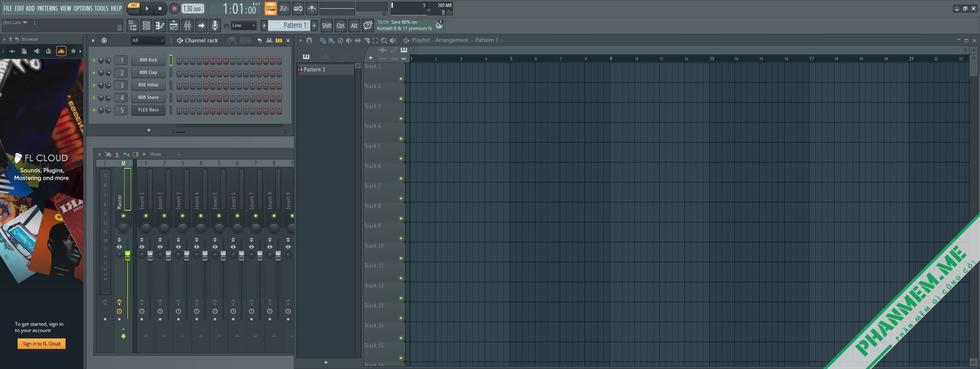Expand the Playlist options menu arrow
Screen dimensions: 980x369
point(301,40)
